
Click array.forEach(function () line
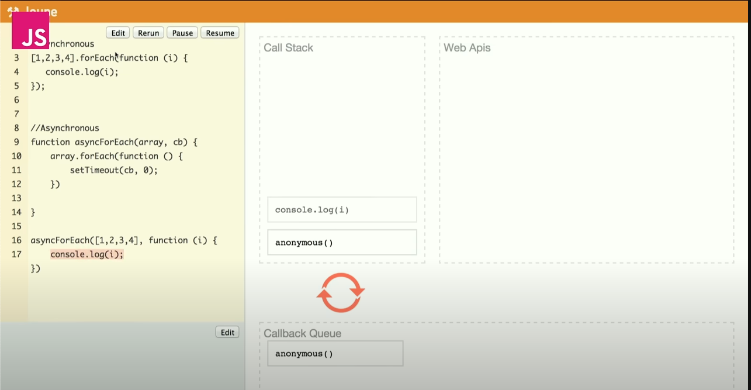point(116,156)
